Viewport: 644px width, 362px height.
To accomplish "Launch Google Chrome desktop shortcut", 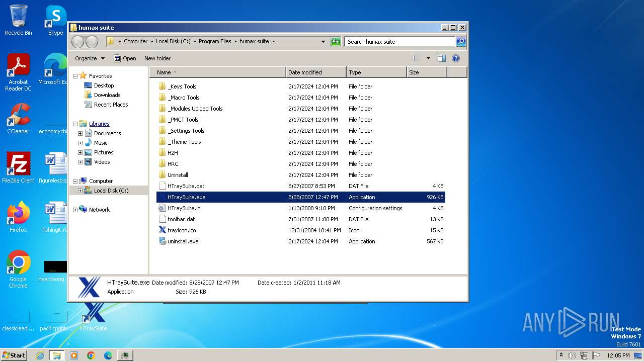I will [18, 269].
